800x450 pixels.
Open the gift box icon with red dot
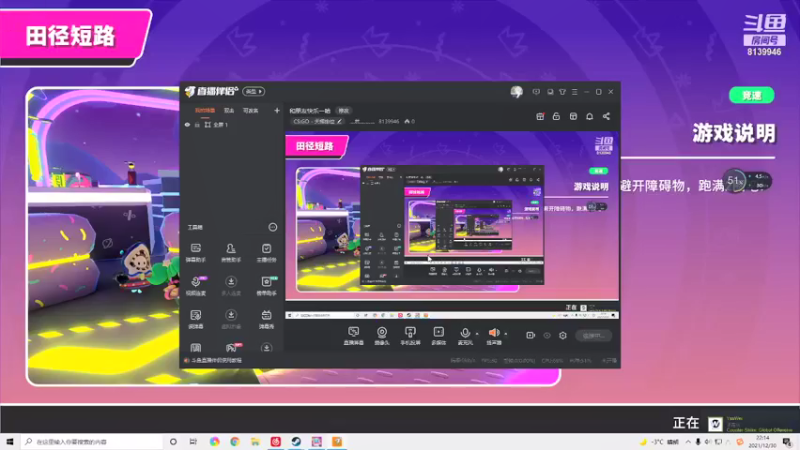point(540,116)
